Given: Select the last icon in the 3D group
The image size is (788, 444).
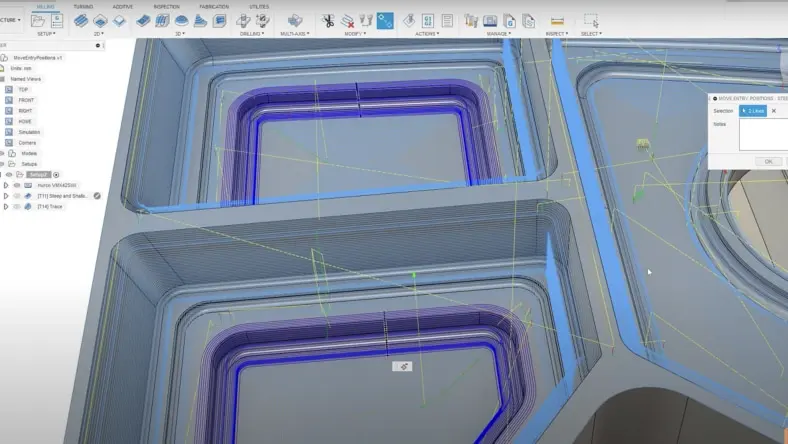Looking at the screenshot, I should pos(219,21).
